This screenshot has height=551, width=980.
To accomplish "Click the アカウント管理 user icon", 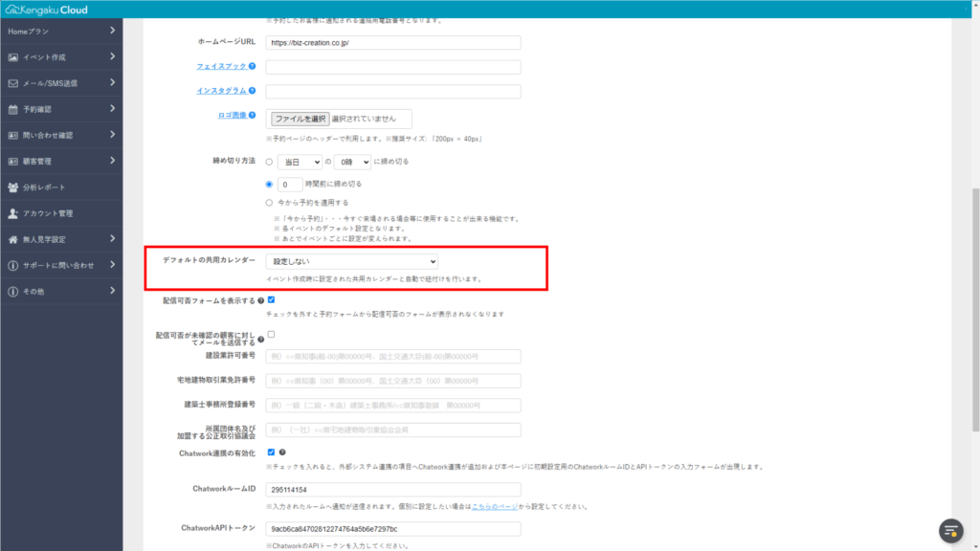I will 12,213.
